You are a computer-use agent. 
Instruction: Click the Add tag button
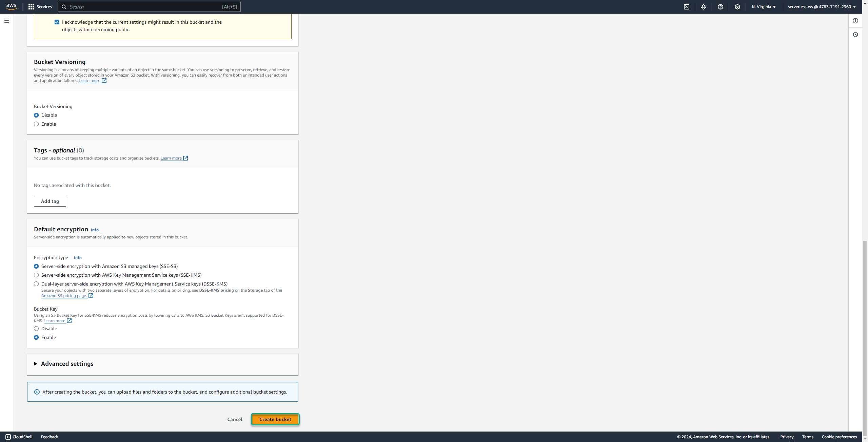click(x=50, y=201)
